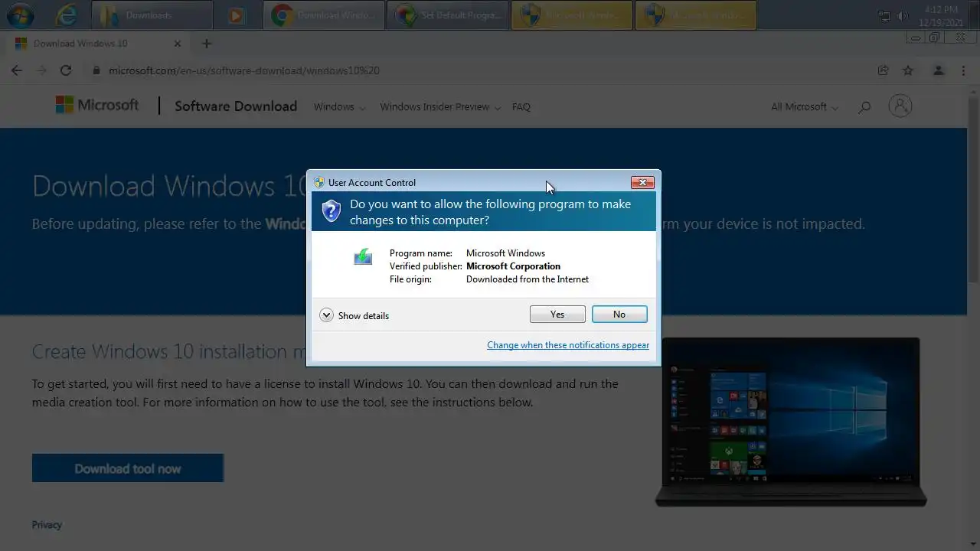The width and height of the screenshot is (980, 551).
Task: Select the Download Windows 10 browser tab
Action: [96, 44]
